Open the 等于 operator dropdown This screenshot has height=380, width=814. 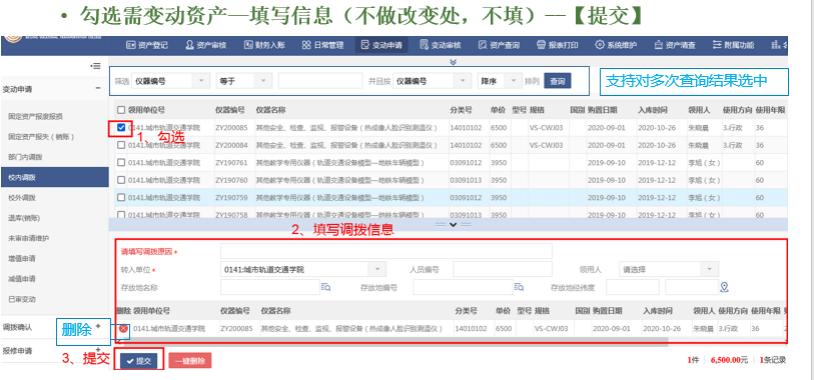click(243, 81)
